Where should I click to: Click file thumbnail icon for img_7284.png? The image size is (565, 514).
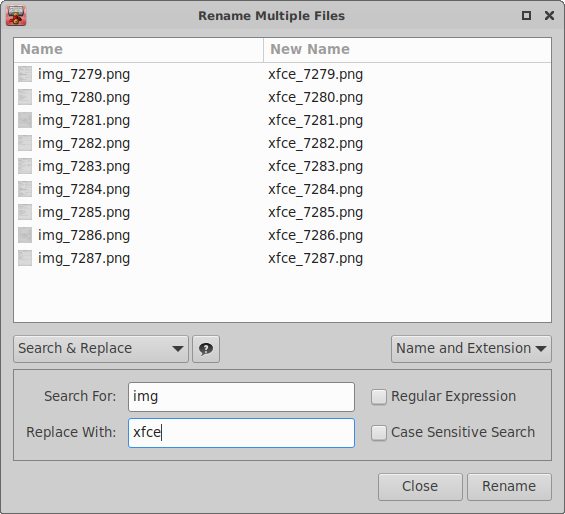point(25,189)
